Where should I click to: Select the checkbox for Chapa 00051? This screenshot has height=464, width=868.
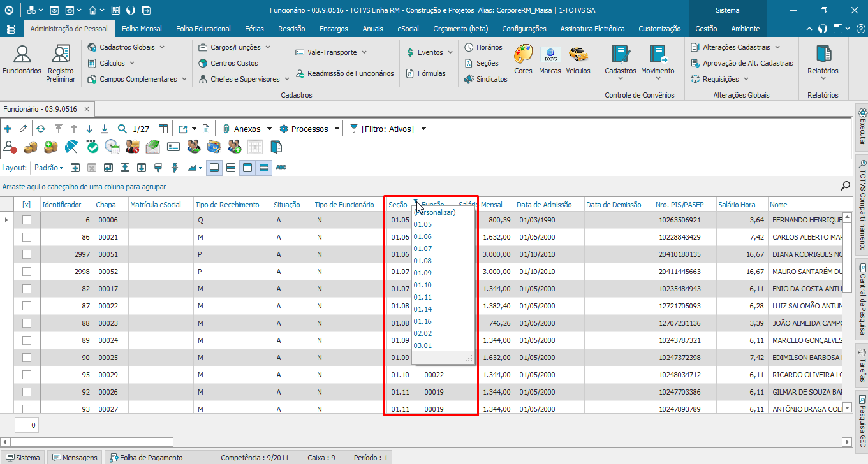[x=26, y=254]
